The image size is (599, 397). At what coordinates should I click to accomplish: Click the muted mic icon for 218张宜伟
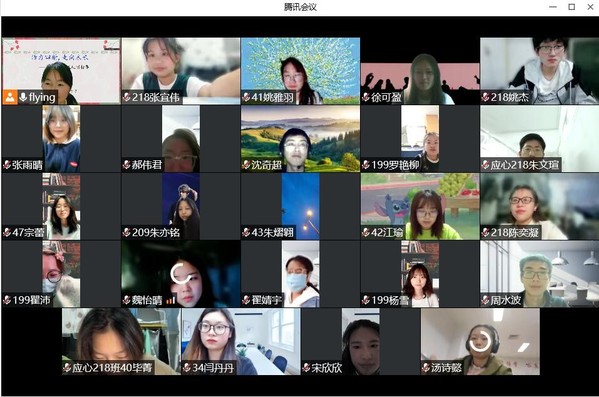click(x=126, y=97)
